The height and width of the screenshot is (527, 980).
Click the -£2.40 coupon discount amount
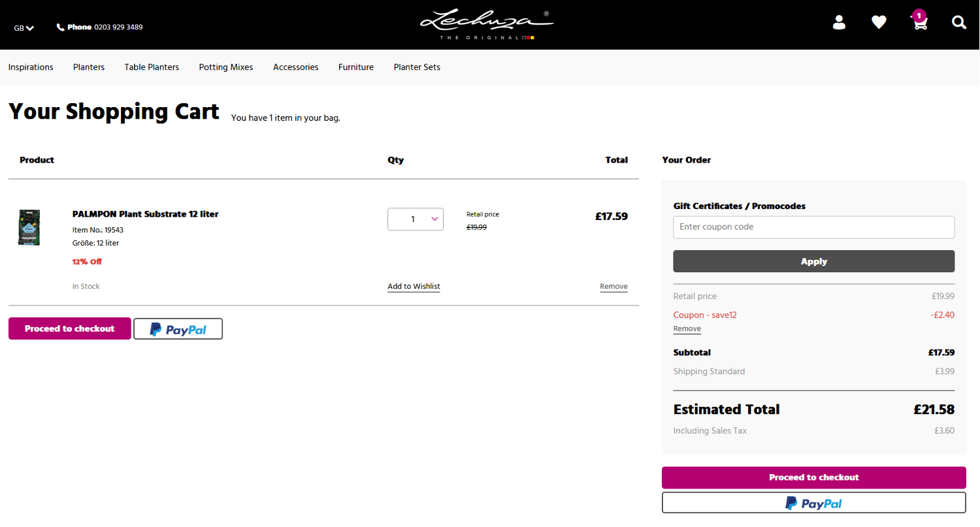[x=943, y=315]
